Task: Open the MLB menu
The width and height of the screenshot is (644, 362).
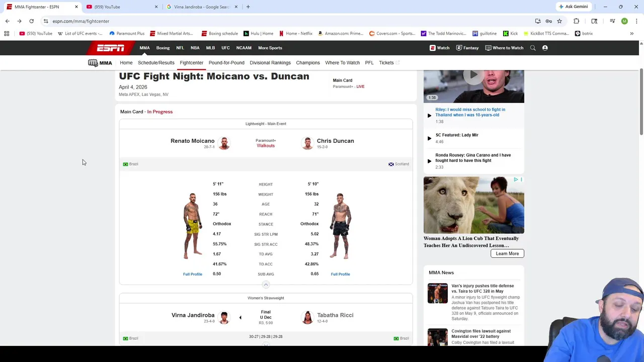Action: 210,48
